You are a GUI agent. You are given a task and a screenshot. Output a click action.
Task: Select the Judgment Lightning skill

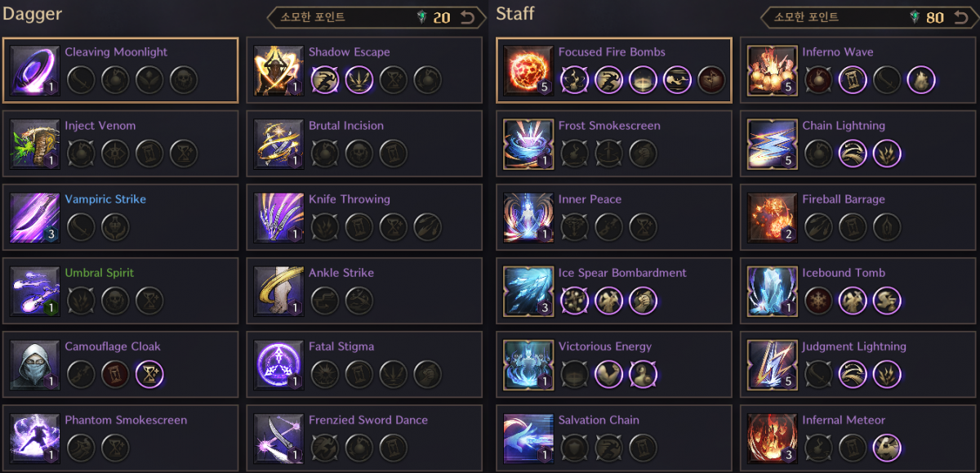[x=772, y=365]
